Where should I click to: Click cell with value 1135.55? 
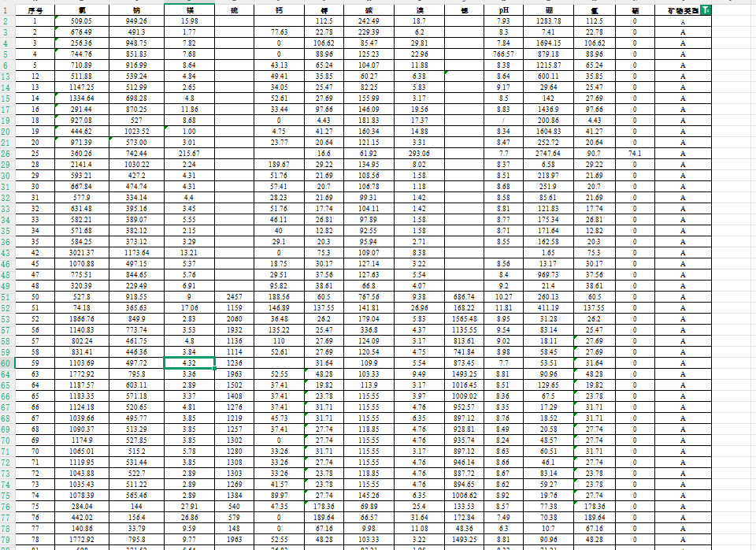click(464, 330)
